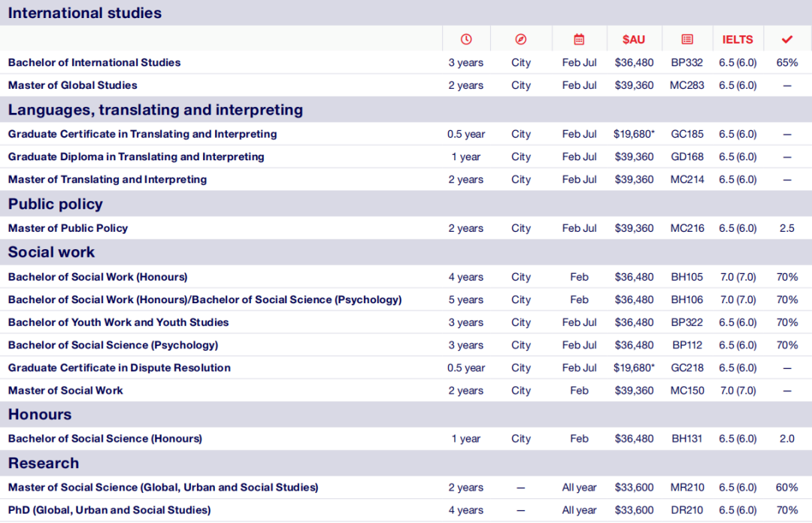812x523 pixels.
Task: Click the 7.0 (7.0) IELTS for MC150
Action: pyautogui.click(x=738, y=391)
